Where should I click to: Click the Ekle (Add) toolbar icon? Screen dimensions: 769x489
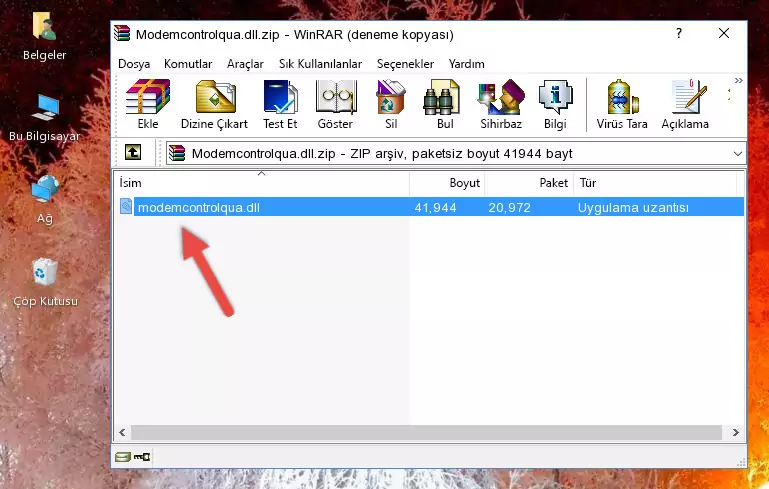(x=148, y=97)
